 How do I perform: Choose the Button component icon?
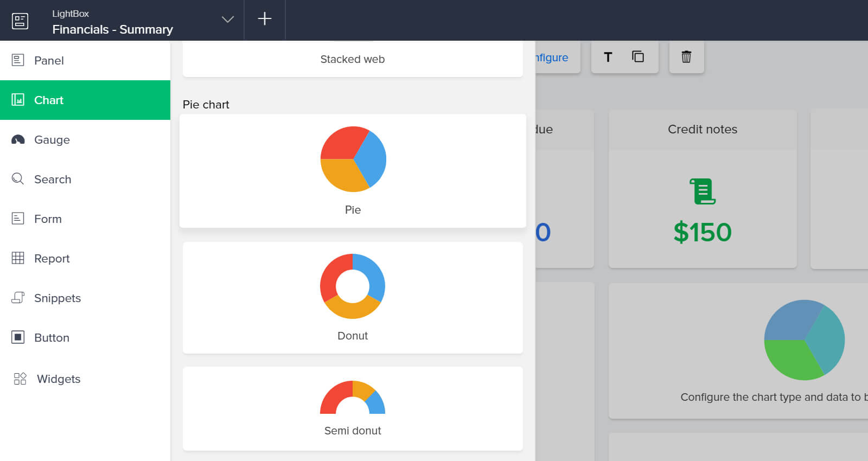(x=18, y=337)
